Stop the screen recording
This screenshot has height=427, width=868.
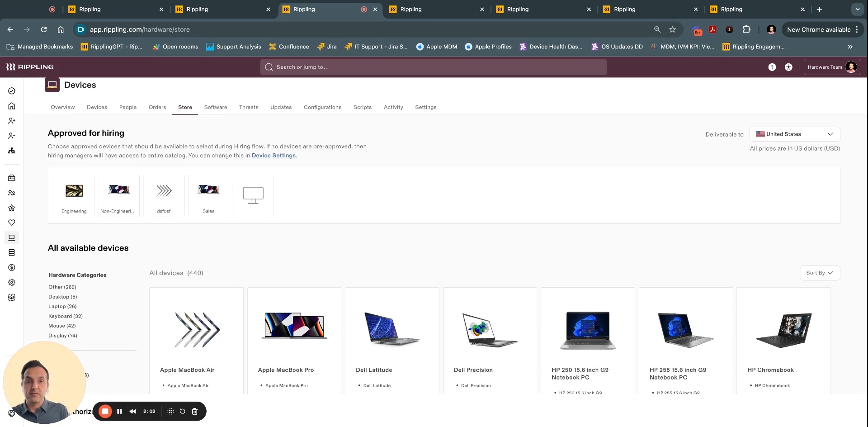click(105, 411)
